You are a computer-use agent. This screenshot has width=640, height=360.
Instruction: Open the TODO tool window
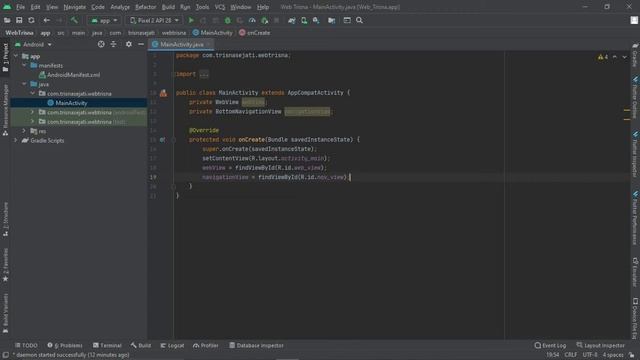(x=26, y=345)
